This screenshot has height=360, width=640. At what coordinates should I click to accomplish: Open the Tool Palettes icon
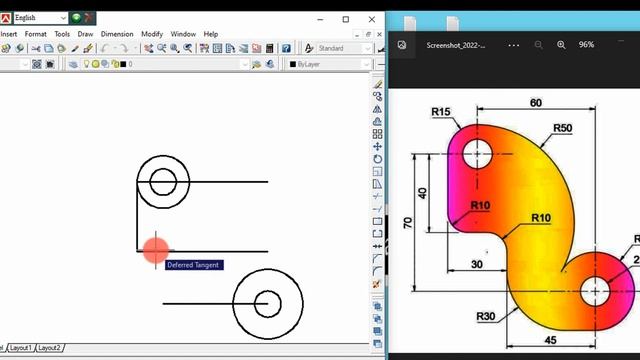point(230,49)
